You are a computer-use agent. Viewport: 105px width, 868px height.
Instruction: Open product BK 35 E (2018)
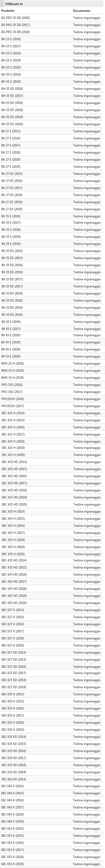pyautogui.click(x=11, y=229)
